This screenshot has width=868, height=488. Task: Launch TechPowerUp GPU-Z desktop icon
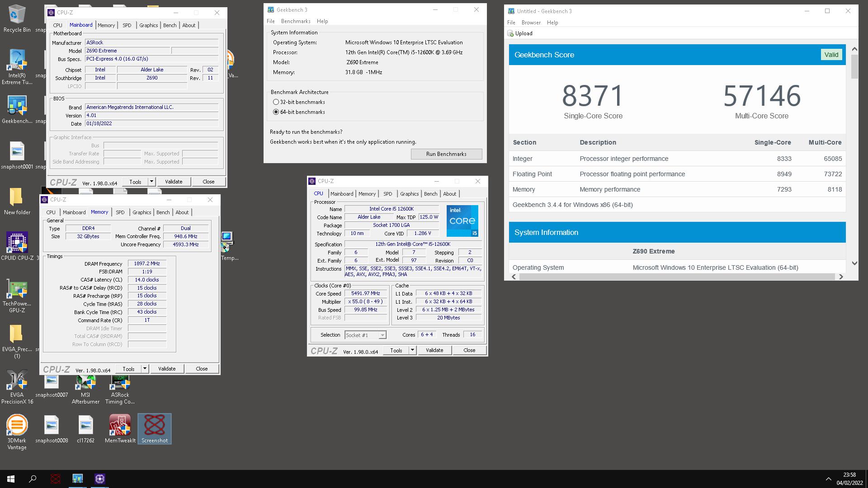17,295
